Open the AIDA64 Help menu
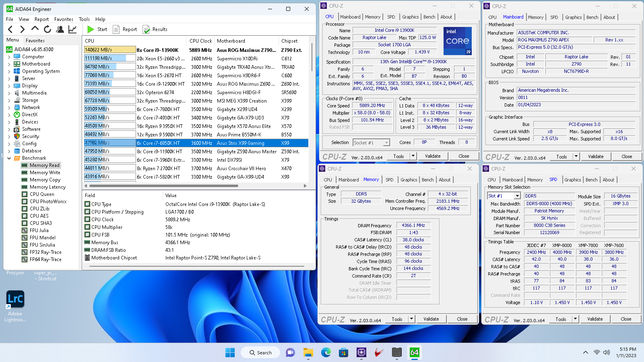 [x=100, y=19]
